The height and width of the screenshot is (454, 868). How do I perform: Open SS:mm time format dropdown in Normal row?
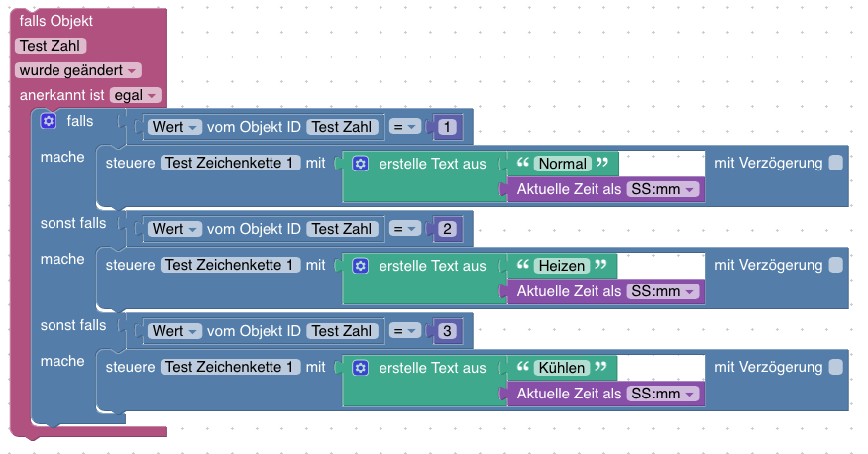[663, 189]
